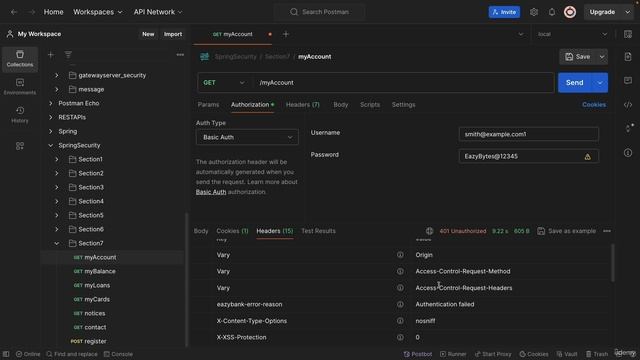The height and width of the screenshot is (360, 640).
Task: Open the Upgrade dropdown arrow
Action: coord(627,12)
